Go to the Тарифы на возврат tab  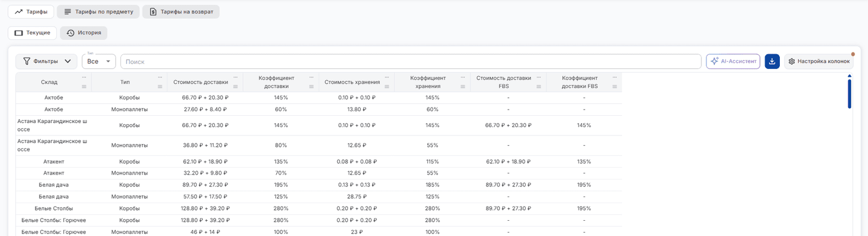click(181, 11)
